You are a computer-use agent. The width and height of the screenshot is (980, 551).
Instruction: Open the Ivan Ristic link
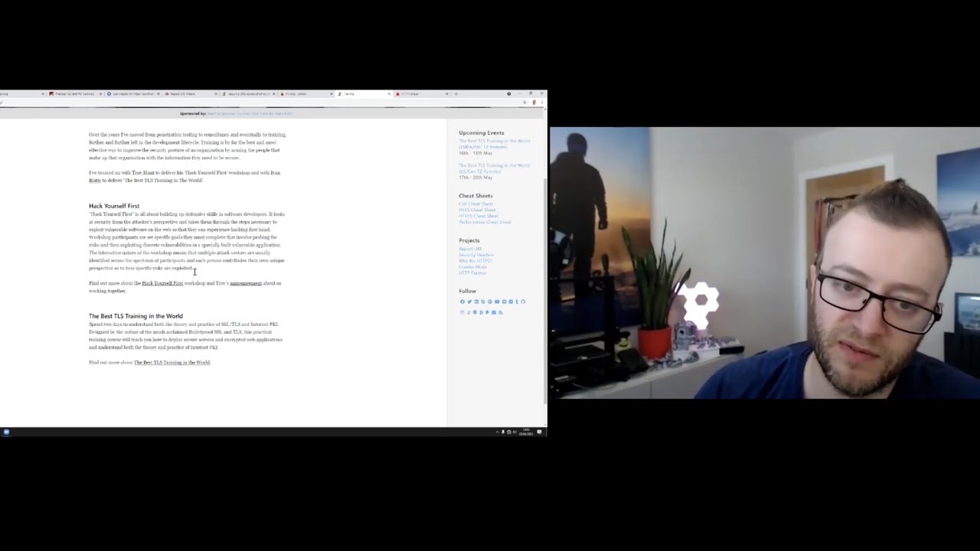coord(186,177)
